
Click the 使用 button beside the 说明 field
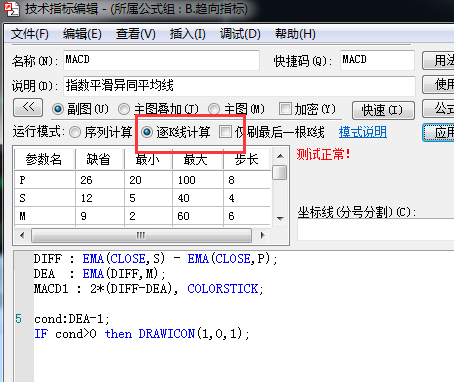point(439,85)
